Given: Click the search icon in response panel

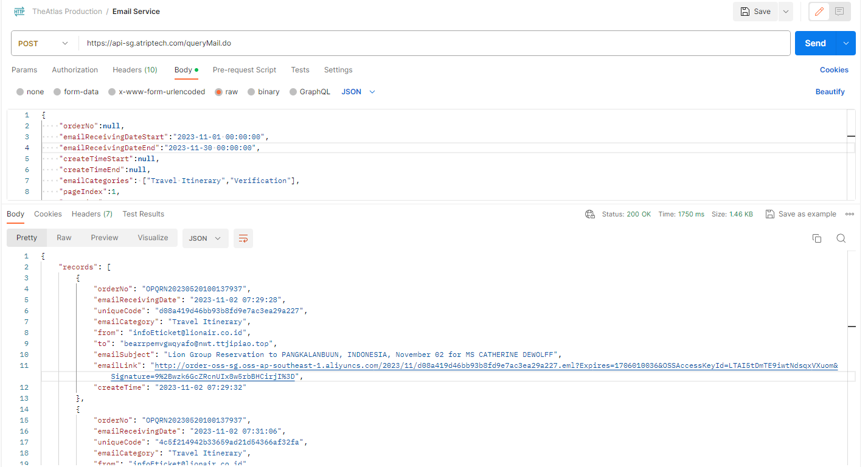Looking at the screenshot, I should point(841,238).
